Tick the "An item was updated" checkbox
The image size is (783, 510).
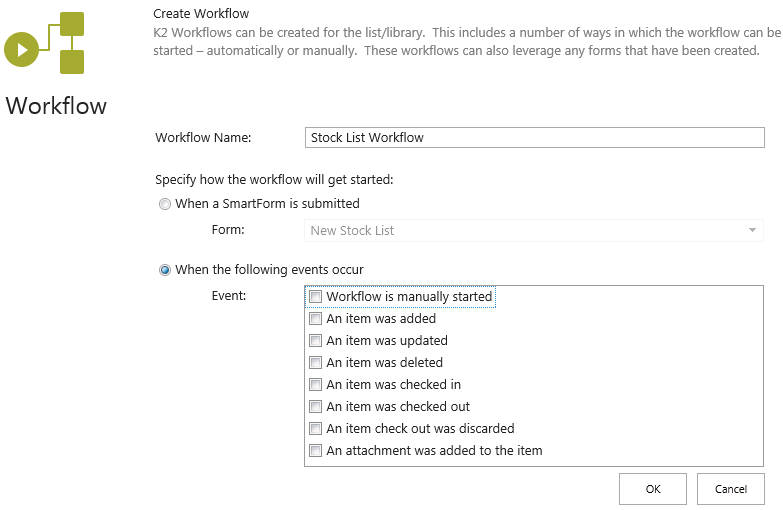coord(316,341)
